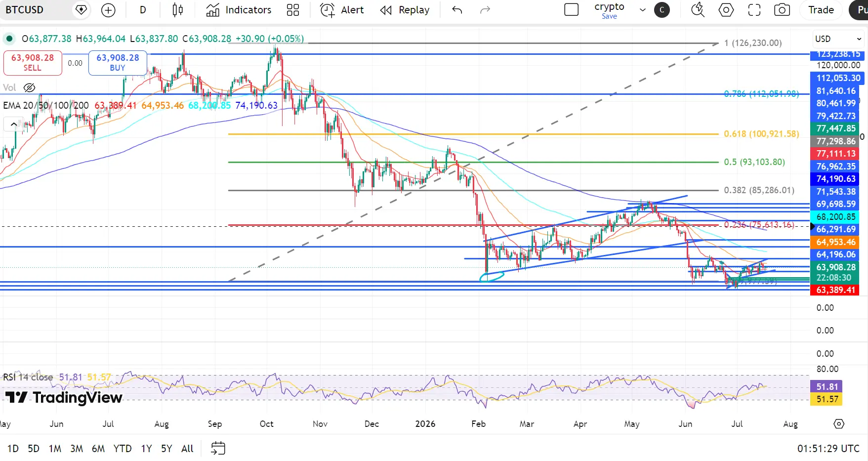Screen dimensions: 868x461
Task: Select the EMA 20/50/100/200 indicator legend
Action: [x=46, y=105]
